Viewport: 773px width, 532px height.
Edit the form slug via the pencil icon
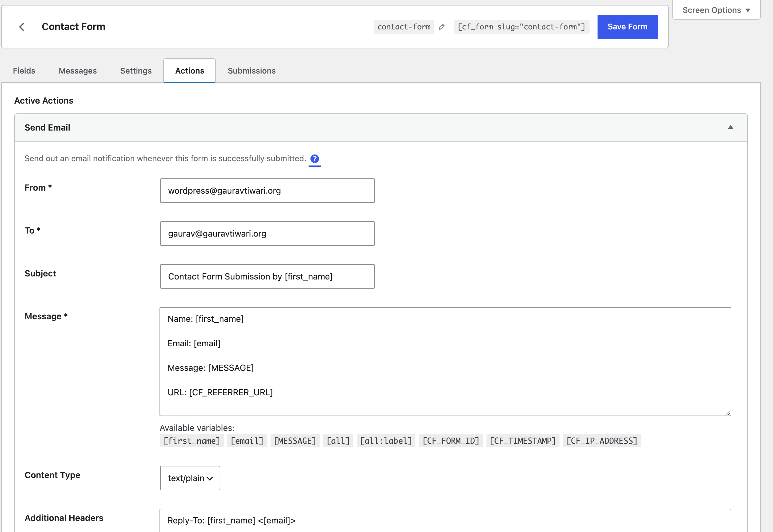point(442,27)
